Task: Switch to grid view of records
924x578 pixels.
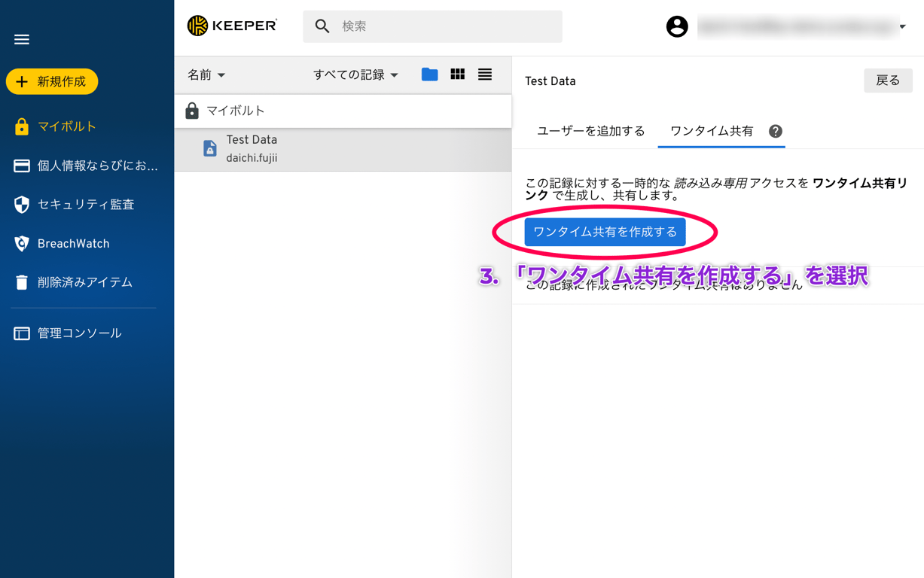Action: (457, 75)
